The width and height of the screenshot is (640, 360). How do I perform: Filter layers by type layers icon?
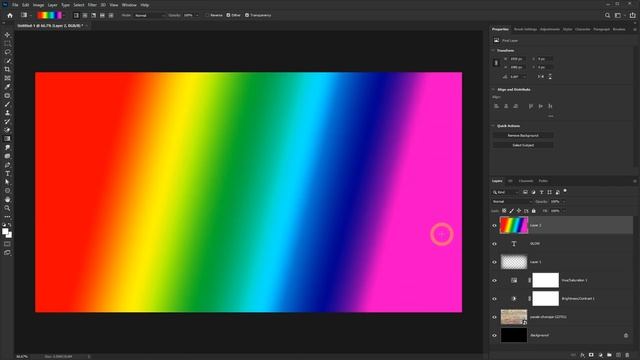pos(542,192)
